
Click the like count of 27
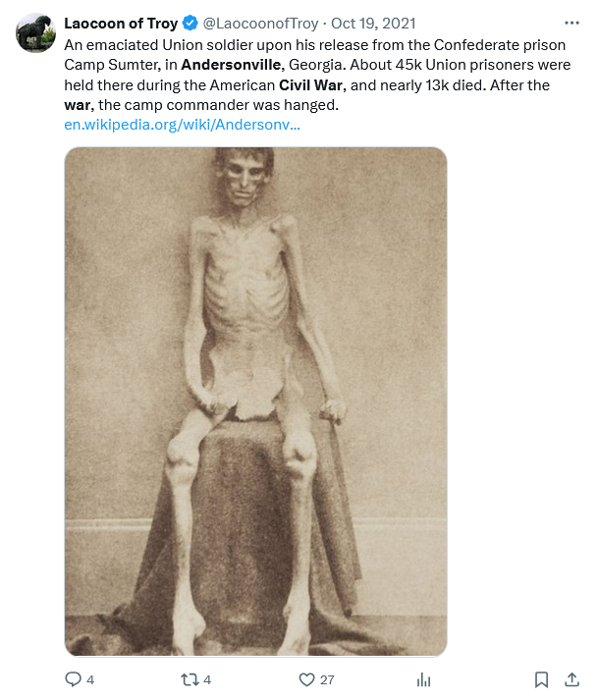pyautogui.click(x=327, y=680)
